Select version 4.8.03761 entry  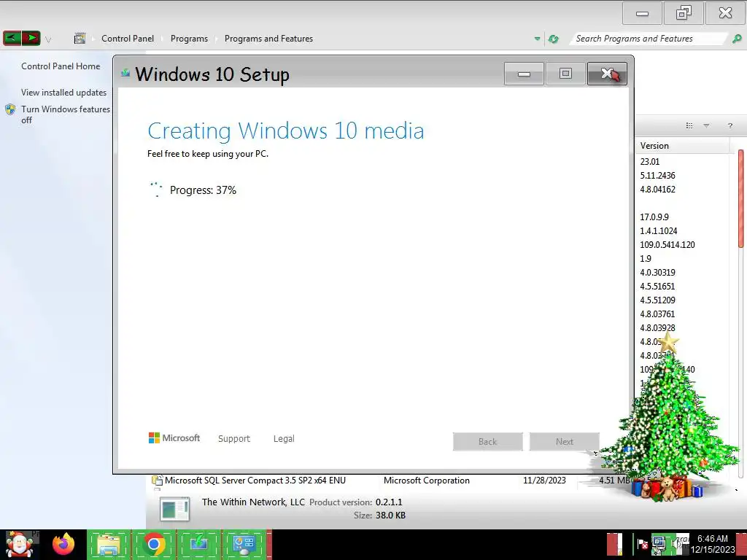click(657, 314)
